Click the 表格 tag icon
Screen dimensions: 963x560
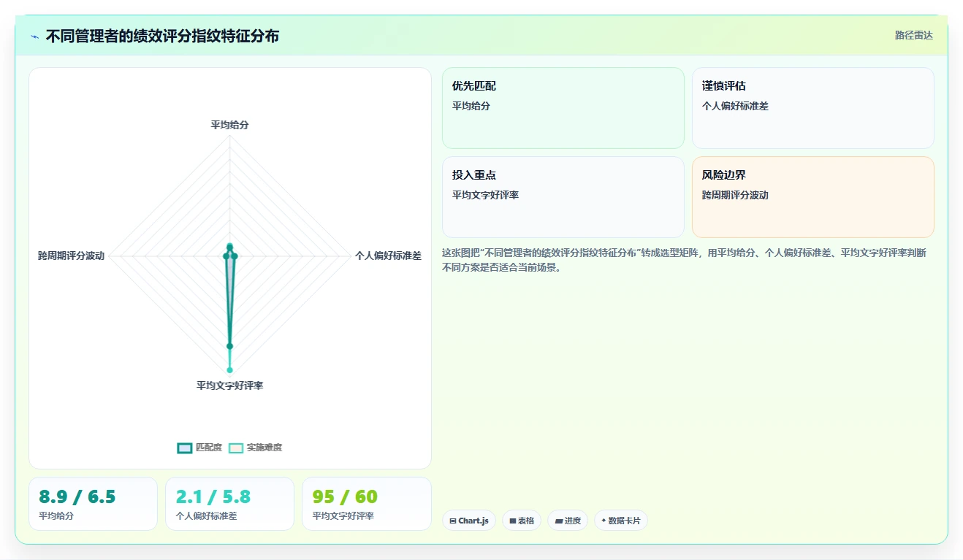pyautogui.click(x=512, y=521)
